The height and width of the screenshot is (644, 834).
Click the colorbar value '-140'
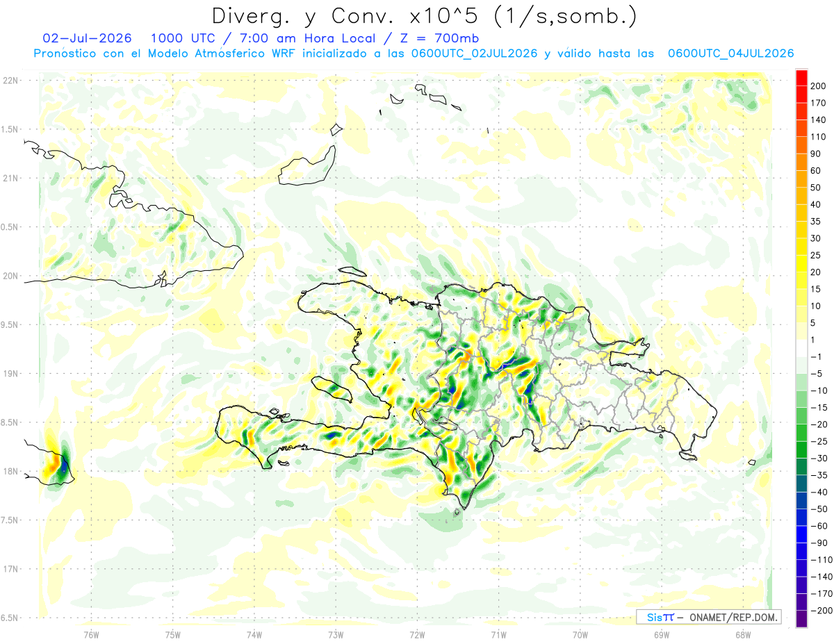(x=822, y=577)
